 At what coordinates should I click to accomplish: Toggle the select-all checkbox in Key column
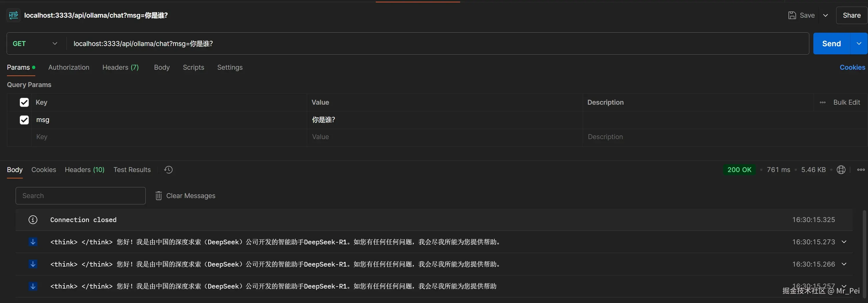pos(24,102)
